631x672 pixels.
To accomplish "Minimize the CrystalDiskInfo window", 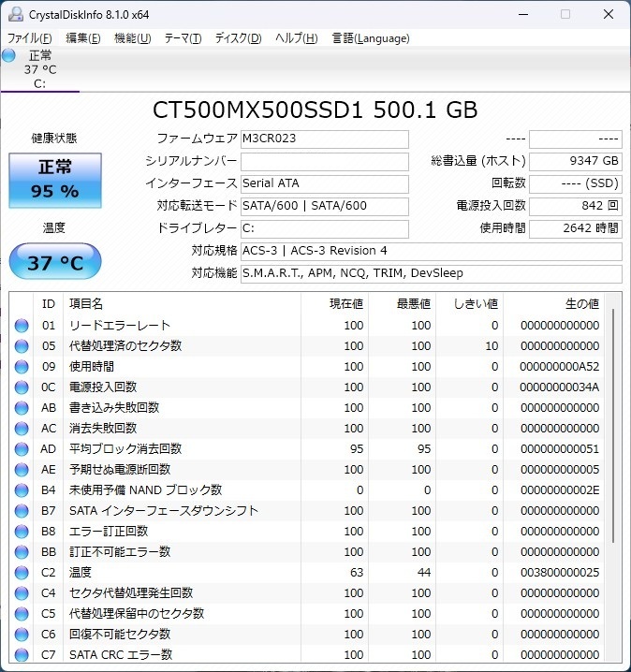I will tap(523, 14).
